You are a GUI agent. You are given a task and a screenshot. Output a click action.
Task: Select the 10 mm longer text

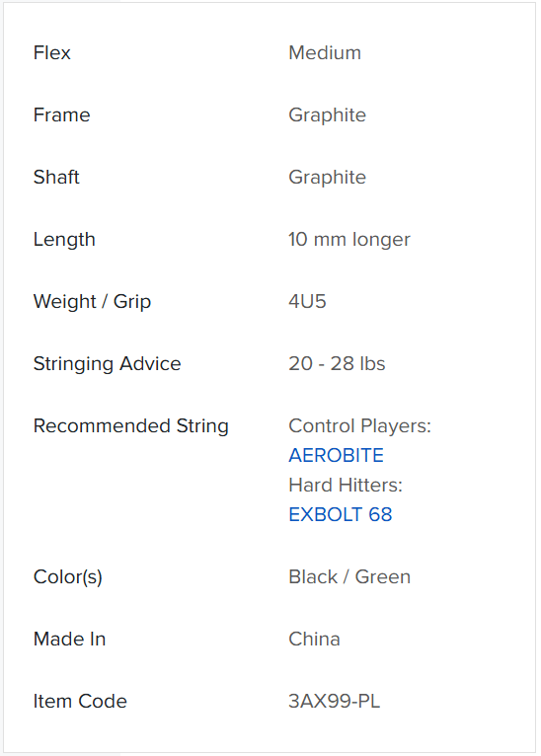(349, 240)
